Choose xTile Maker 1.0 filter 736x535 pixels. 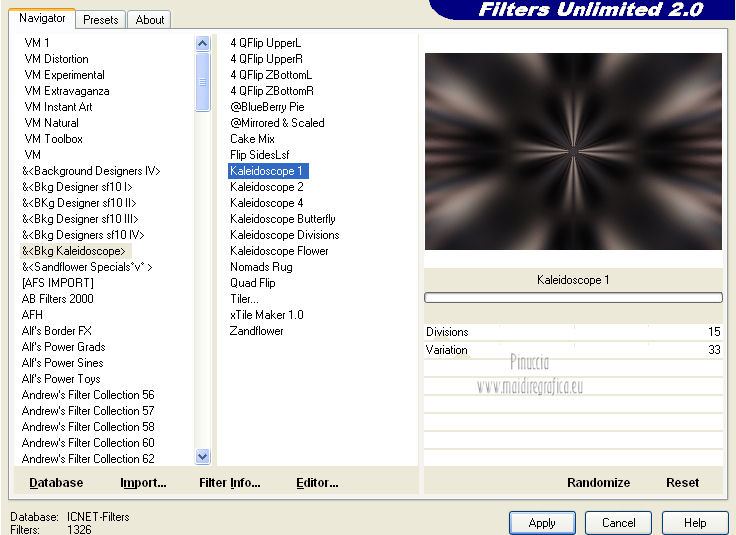(x=267, y=314)
